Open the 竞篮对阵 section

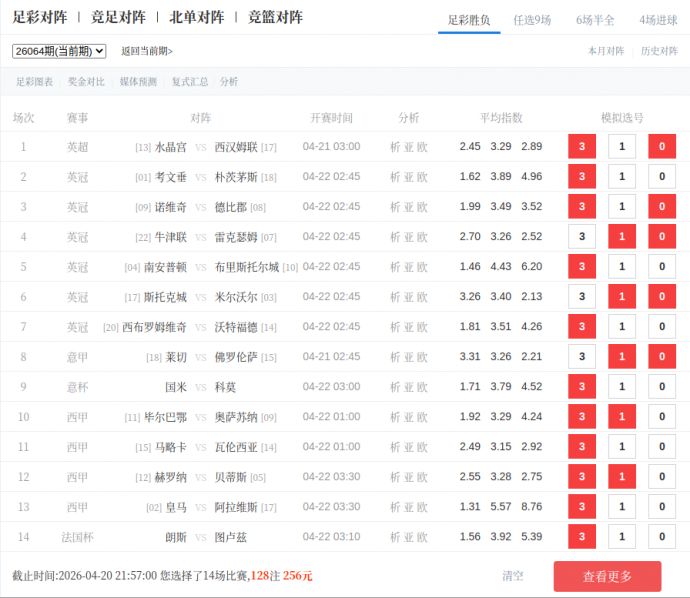(275, 17)
